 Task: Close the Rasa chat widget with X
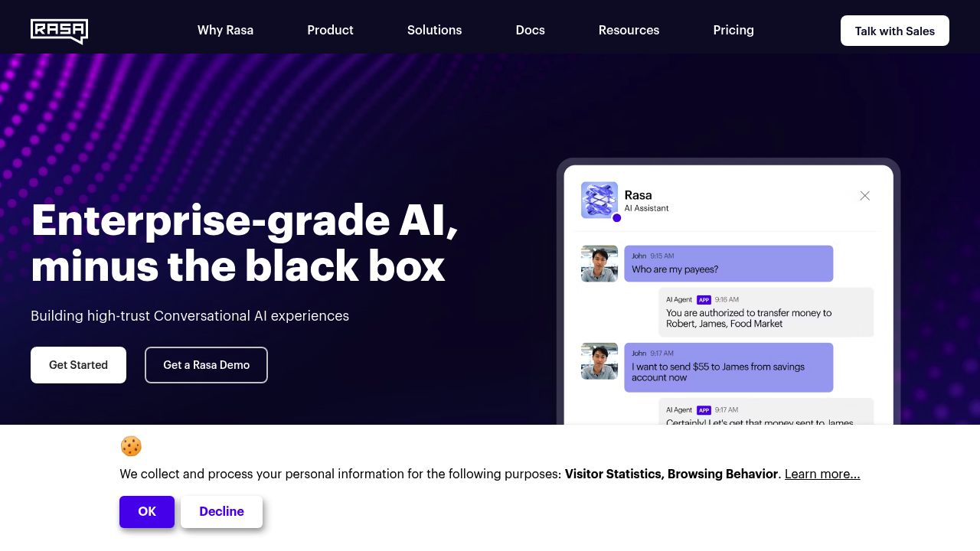[x=864, y=196]
